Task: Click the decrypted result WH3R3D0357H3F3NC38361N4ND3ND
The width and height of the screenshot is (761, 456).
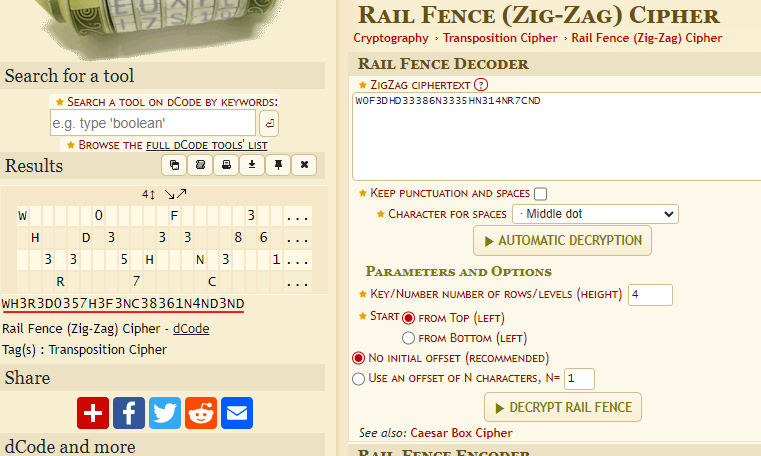Action: (123, 304)
